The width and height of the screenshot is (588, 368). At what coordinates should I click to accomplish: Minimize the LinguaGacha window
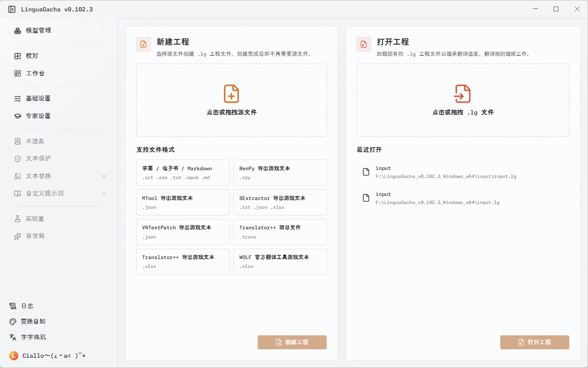(x=536, y=9)
